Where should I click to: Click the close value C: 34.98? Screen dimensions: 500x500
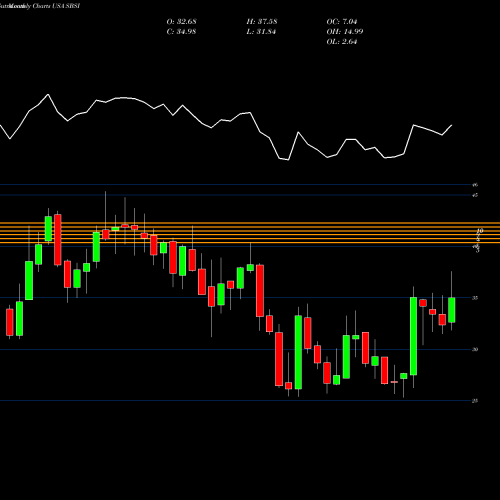point(181,32)
